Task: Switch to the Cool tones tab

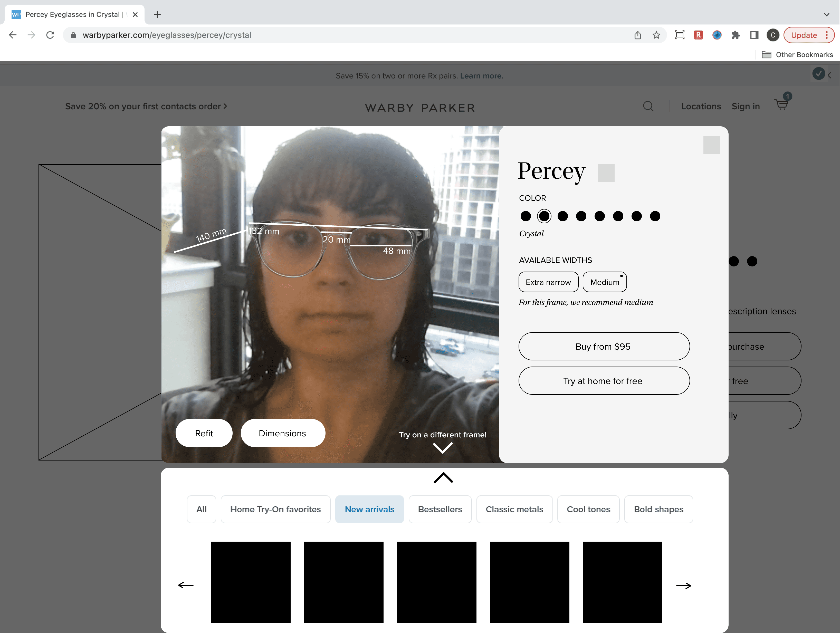Action: pyautogui.click(x=588, y=509)
